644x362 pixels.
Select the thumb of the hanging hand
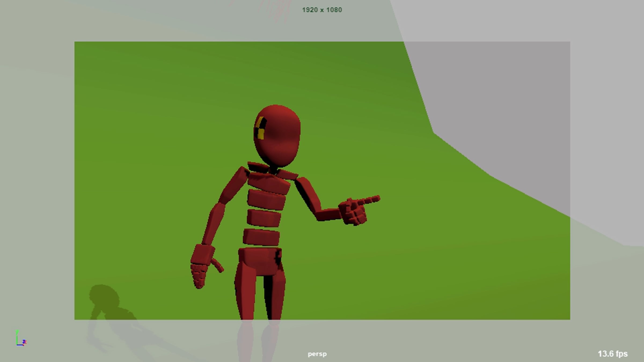pos(217,265)
